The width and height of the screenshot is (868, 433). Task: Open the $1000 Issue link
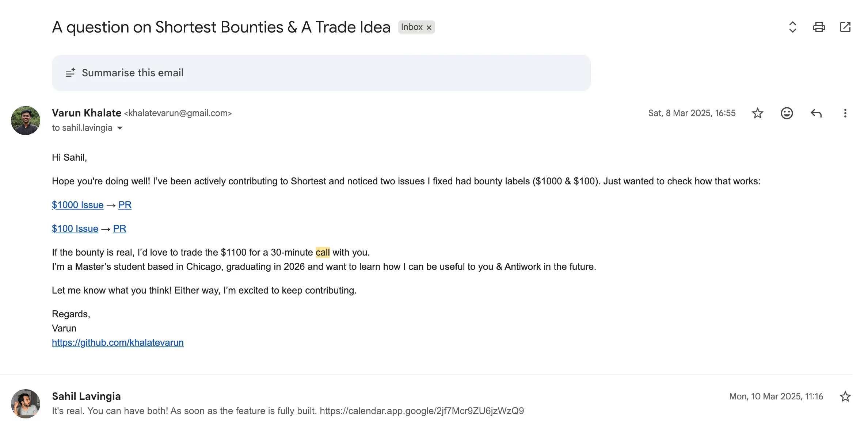click(x=77, y=205)
